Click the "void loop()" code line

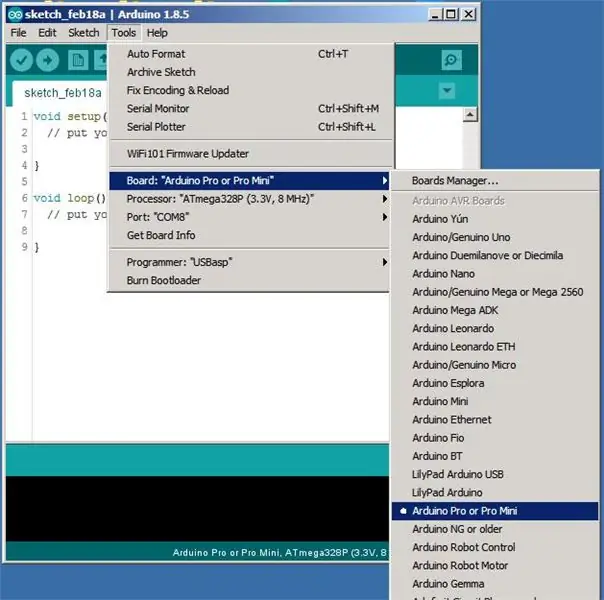pyautogui.click(x=69, y=198)
